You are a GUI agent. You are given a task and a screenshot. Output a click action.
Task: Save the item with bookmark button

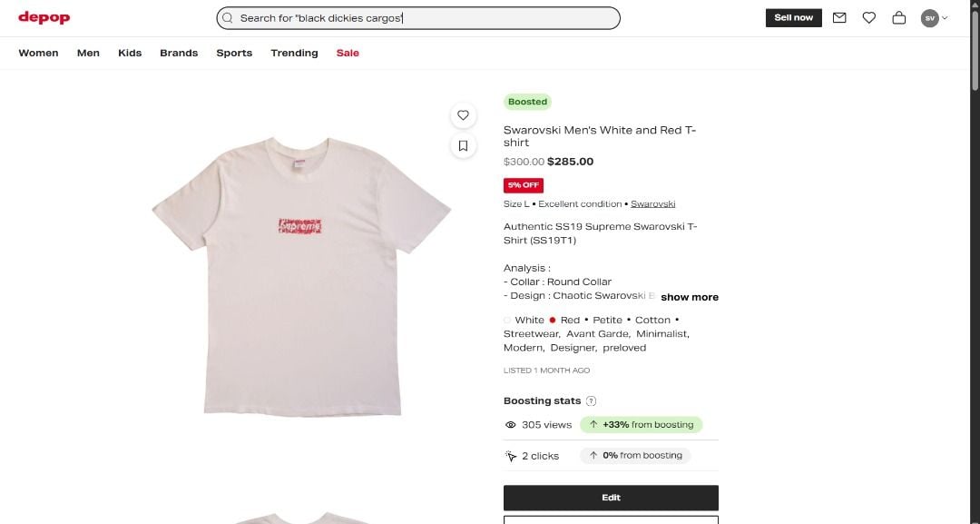point(463,145)
